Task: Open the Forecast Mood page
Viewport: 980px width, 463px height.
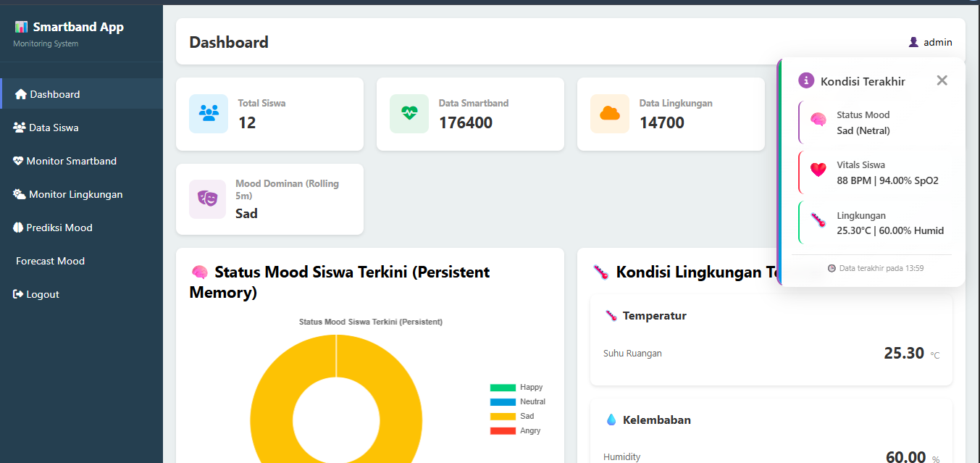Action: (82, 261)
